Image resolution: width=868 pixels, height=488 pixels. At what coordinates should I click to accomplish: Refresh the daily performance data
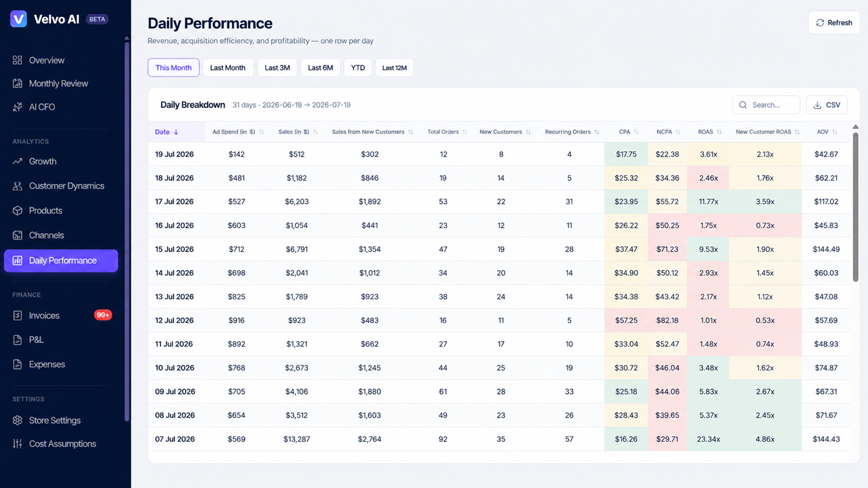(834, 23)
